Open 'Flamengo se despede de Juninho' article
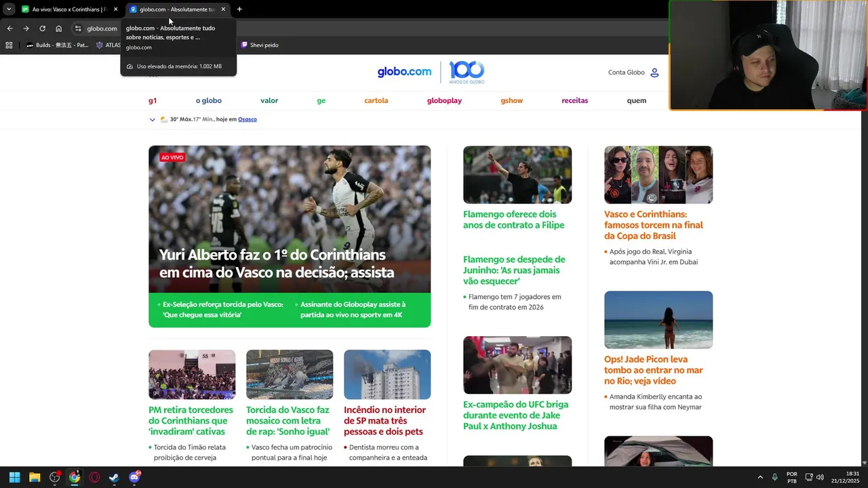Screen dimensions: 868x488 514,270
